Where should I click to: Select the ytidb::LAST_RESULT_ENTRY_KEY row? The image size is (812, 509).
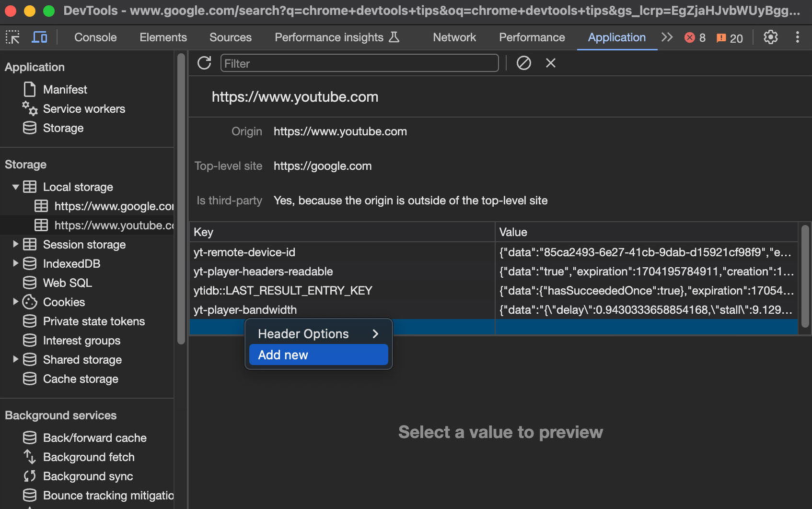pyautogui.click(x=342, y=291)
